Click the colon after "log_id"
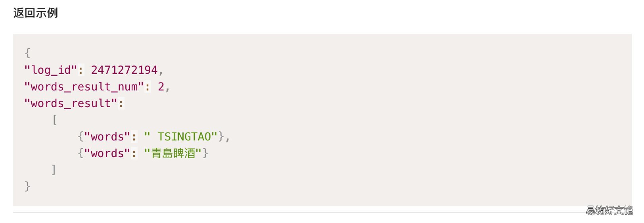Image resolution: width=644 pixels, height=223 pixels. tap(81, 70)
